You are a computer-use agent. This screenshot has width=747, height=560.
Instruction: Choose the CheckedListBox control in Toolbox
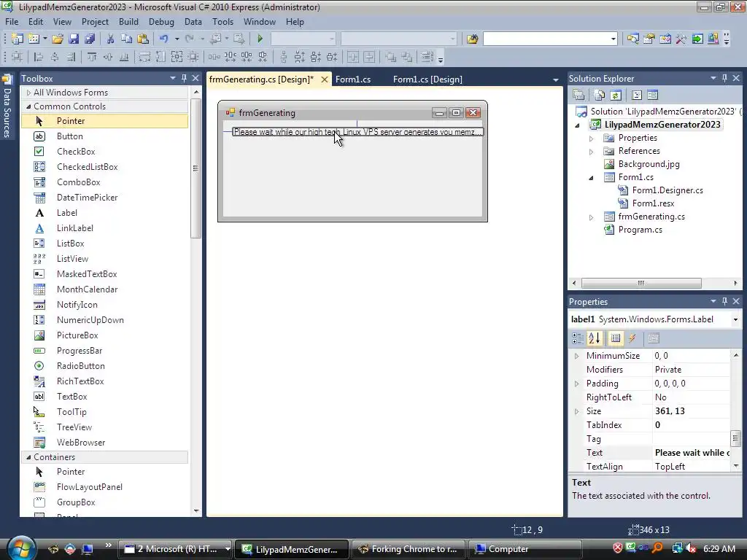88,167
